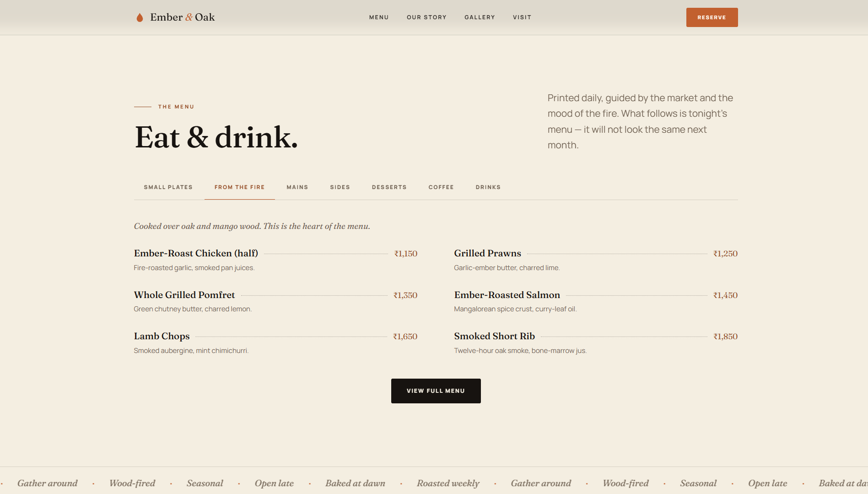The width and height of the screenshot is (868, 494).
Task: Click the ₹1,850 short rib price
Action: pos(726,337)
